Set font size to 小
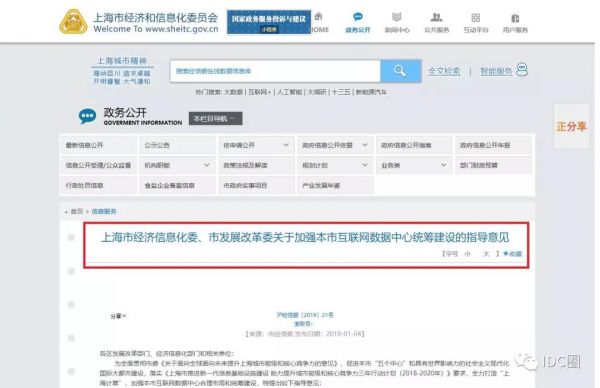 click(467, 254)
